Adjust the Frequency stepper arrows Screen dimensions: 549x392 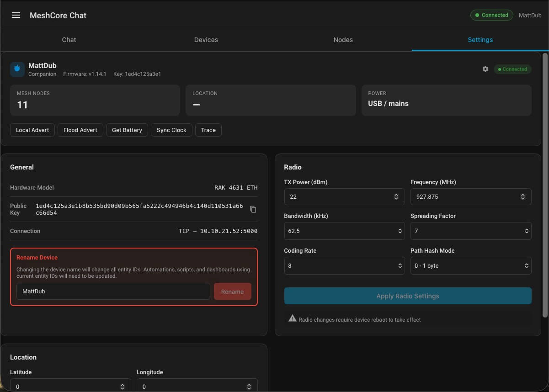[523, 196]
